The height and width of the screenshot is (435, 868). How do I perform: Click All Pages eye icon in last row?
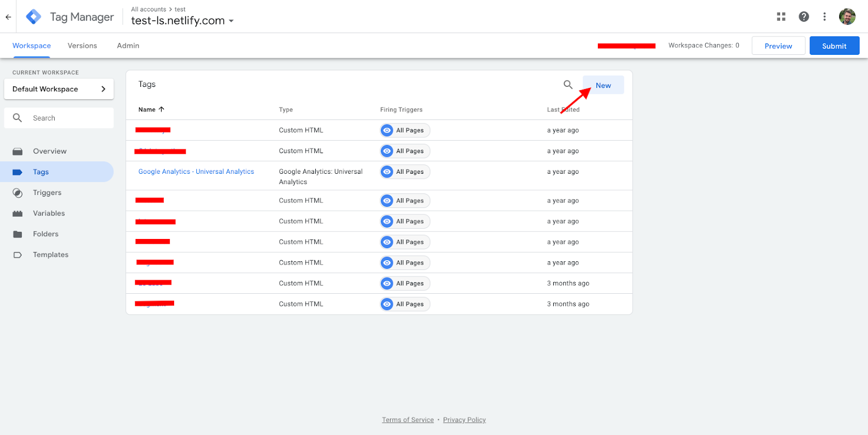(x=387, y=304)
